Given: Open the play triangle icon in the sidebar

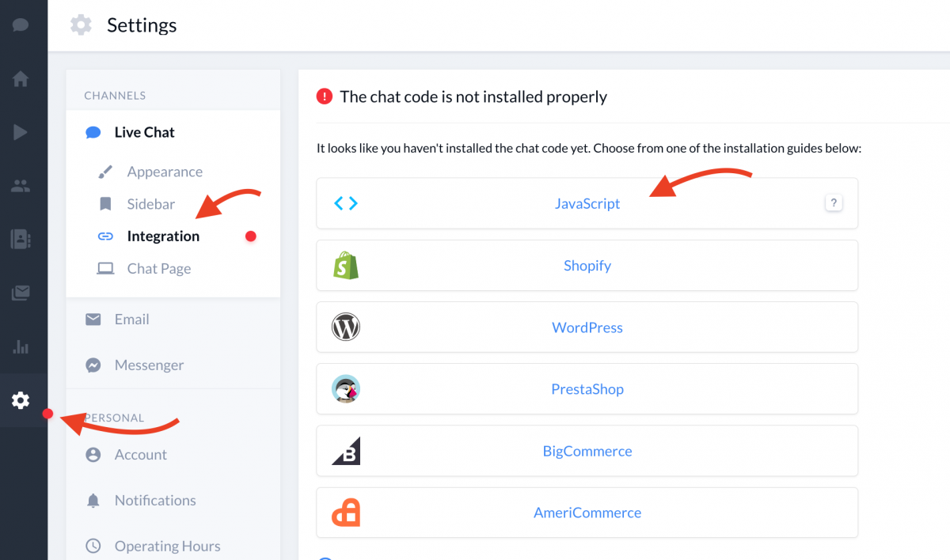Looking at the screenshot, I should point(21,132).
